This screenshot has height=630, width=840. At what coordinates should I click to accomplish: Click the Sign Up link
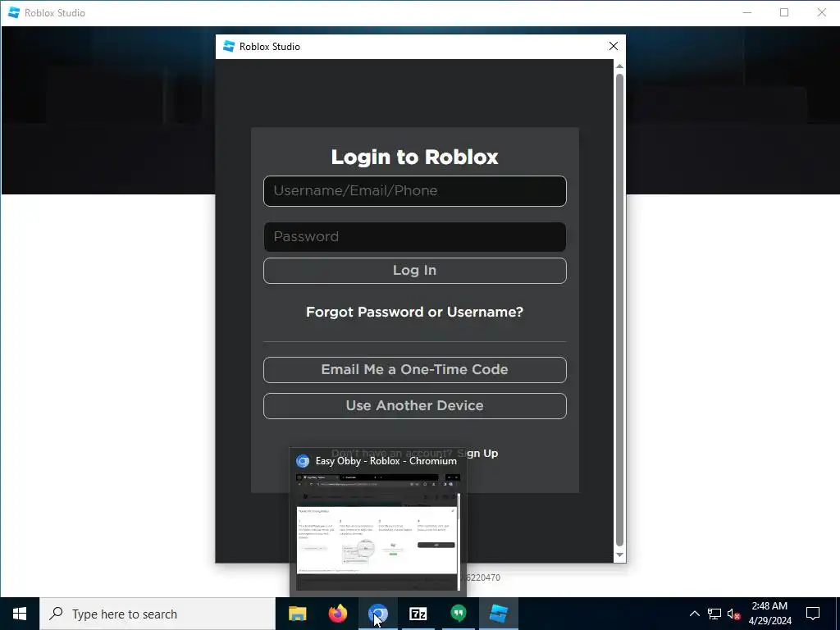tap(478, 453)
